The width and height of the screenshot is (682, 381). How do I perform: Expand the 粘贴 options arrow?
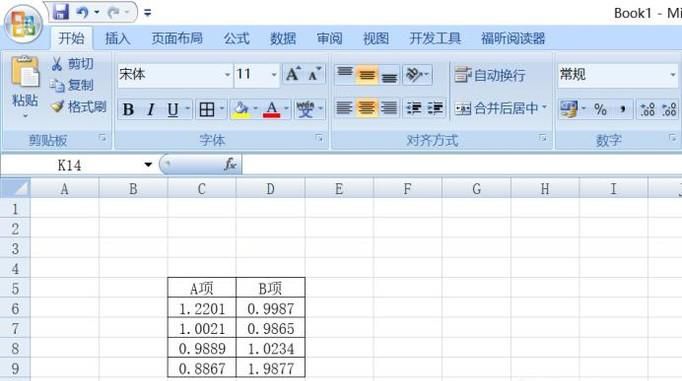(x=25, y=116)
